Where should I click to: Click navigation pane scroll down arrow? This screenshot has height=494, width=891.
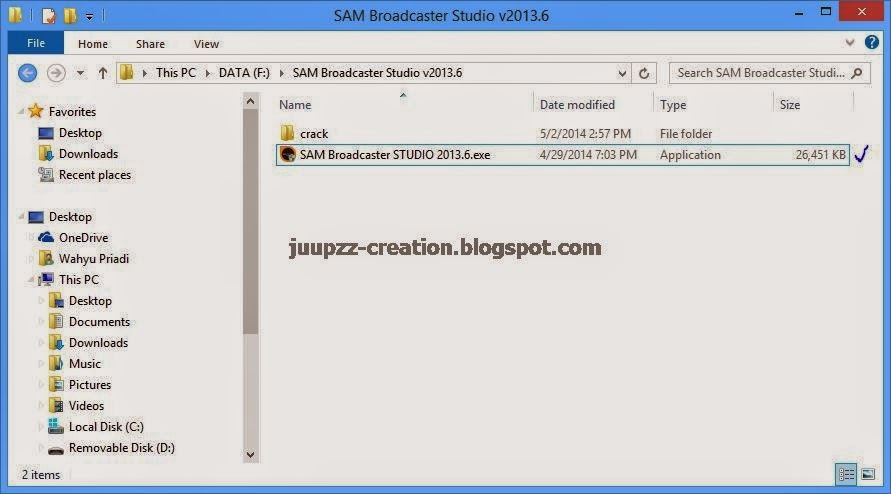tap(251, 455)
